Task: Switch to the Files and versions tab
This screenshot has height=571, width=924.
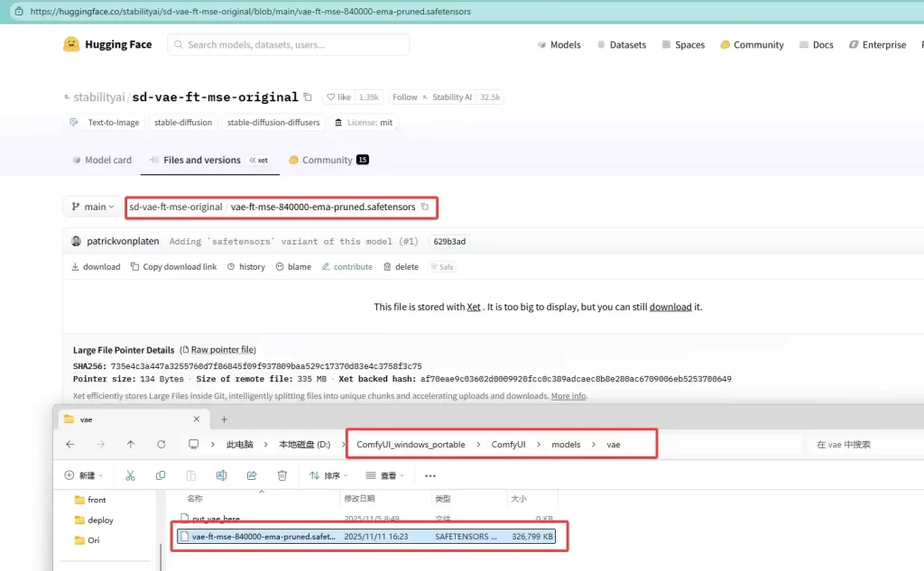Action: click(209, 161)
